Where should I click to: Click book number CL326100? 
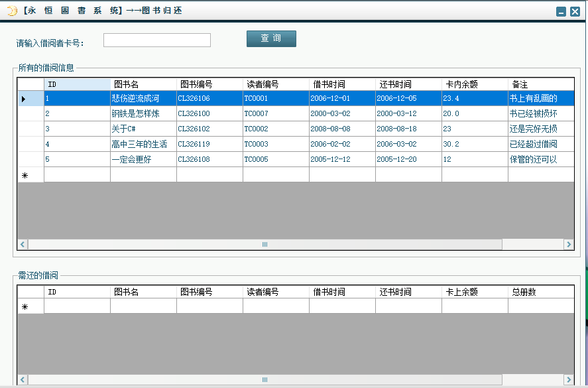209,113
